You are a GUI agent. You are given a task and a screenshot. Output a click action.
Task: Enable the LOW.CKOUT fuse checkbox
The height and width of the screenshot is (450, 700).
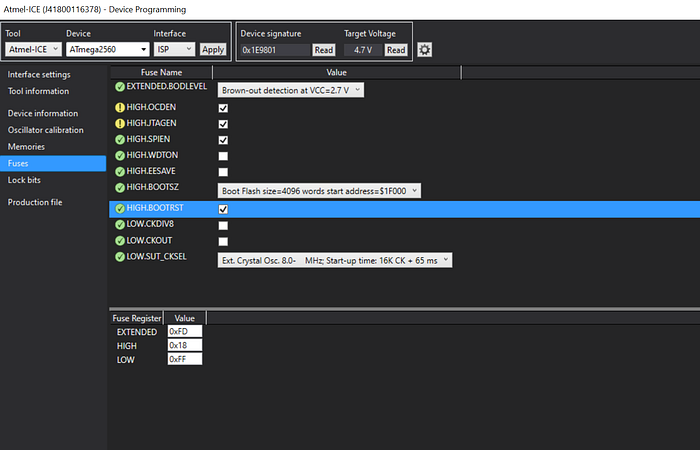tap(223, 242)
